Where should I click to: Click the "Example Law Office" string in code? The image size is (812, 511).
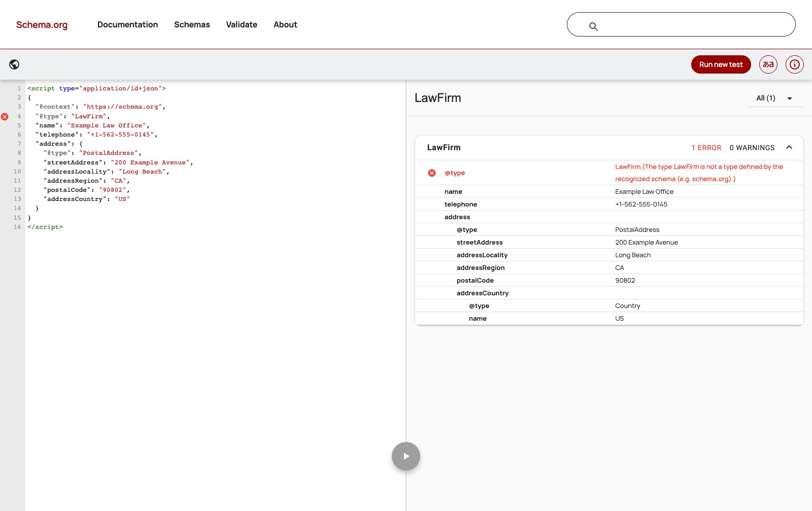click(x=107, y=125)
